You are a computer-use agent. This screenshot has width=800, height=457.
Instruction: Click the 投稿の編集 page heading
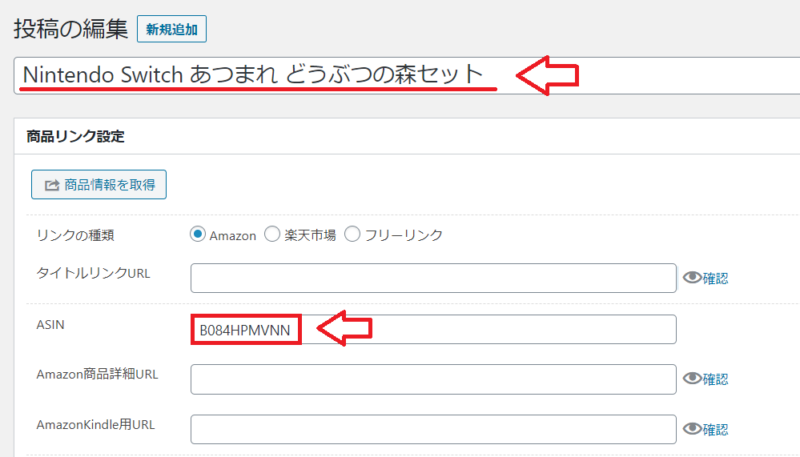[x=70, y=29]
